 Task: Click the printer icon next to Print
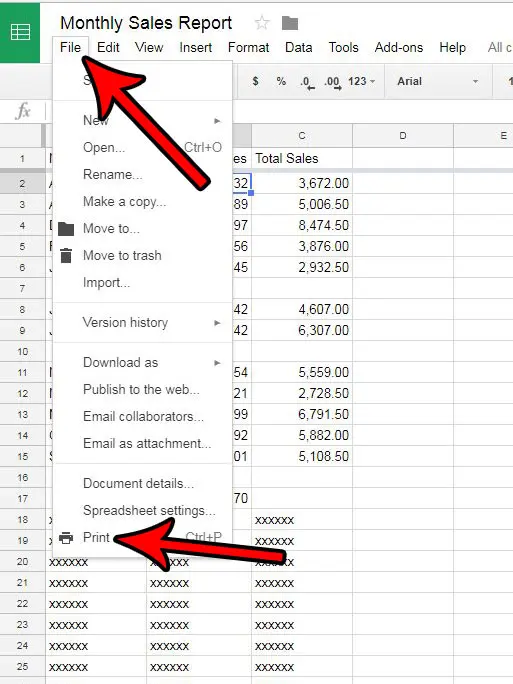[66, 537]
